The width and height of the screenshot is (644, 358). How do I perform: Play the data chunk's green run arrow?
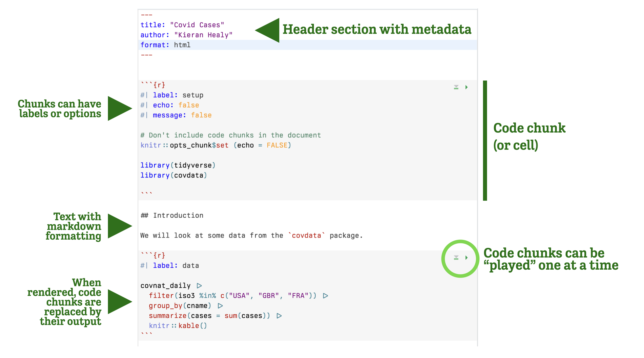coord(466,258)
